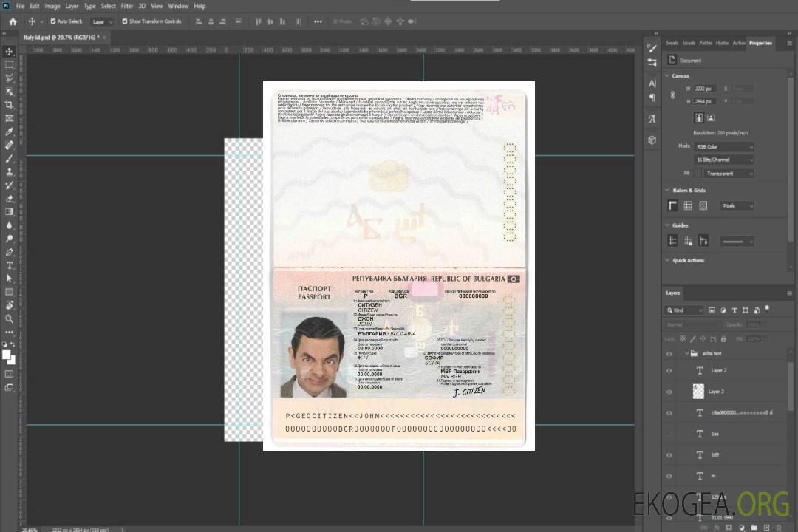The image size is (798, 532).
Task: Open the Auto-Select Layer dropdown
Action: [102, 21]
